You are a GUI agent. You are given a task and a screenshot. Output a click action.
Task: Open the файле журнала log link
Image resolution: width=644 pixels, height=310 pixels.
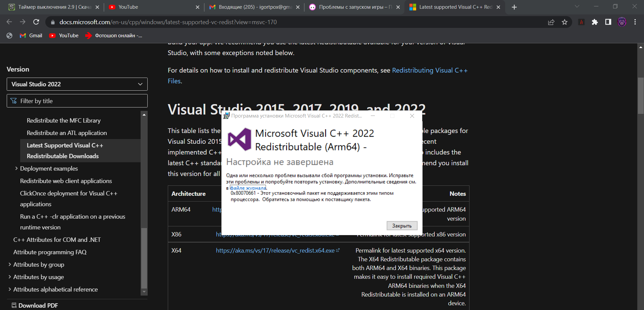[x=248, y=188]
